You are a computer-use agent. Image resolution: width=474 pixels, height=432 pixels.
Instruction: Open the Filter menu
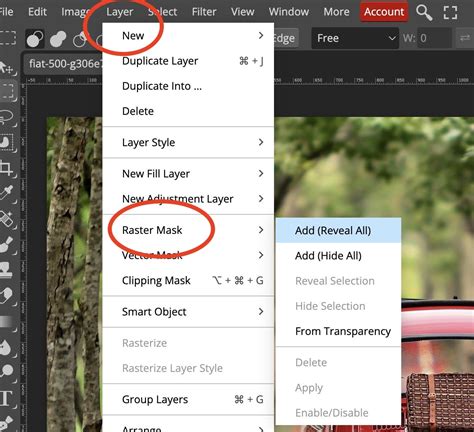(x=204, y=12)
